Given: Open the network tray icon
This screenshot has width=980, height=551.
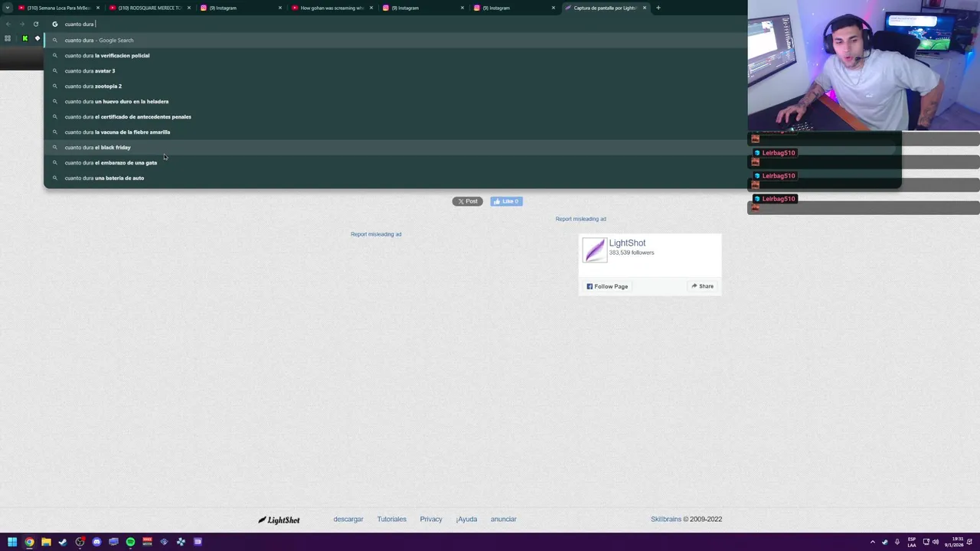Looking at the screenshot, I should point(925,542).
